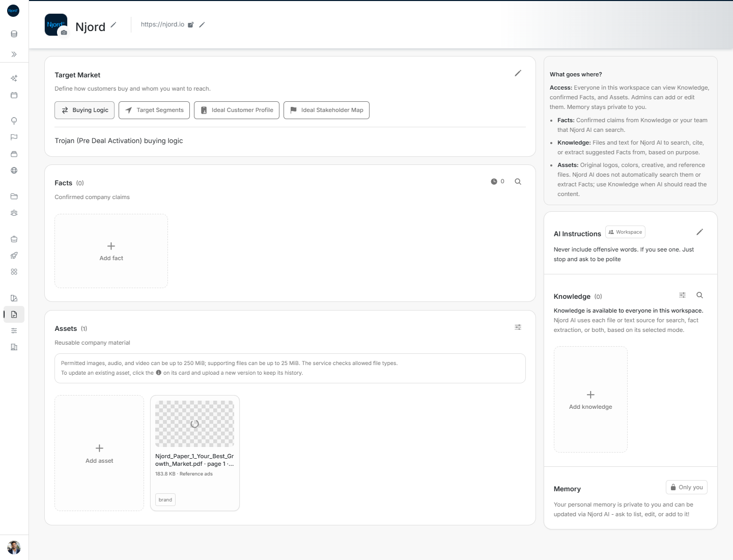Click the https://njord.io link text
Screen dimensions: 733x560
pos(162,24)
